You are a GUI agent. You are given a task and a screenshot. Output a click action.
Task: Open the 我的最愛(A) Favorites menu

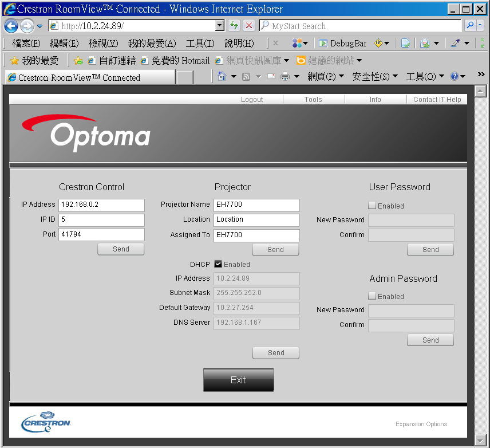pyautogui.click(x=152, y=43)
